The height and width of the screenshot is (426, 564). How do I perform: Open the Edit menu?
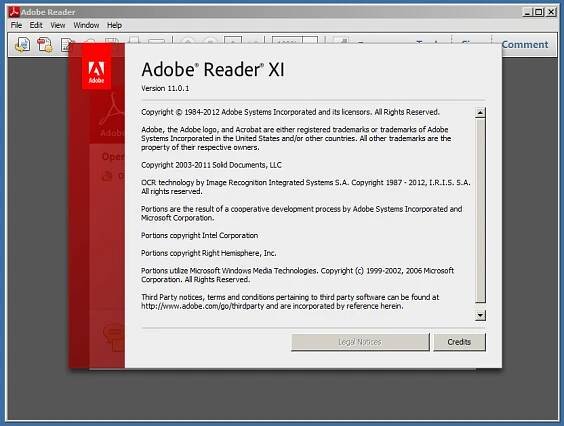click(36, 25)
